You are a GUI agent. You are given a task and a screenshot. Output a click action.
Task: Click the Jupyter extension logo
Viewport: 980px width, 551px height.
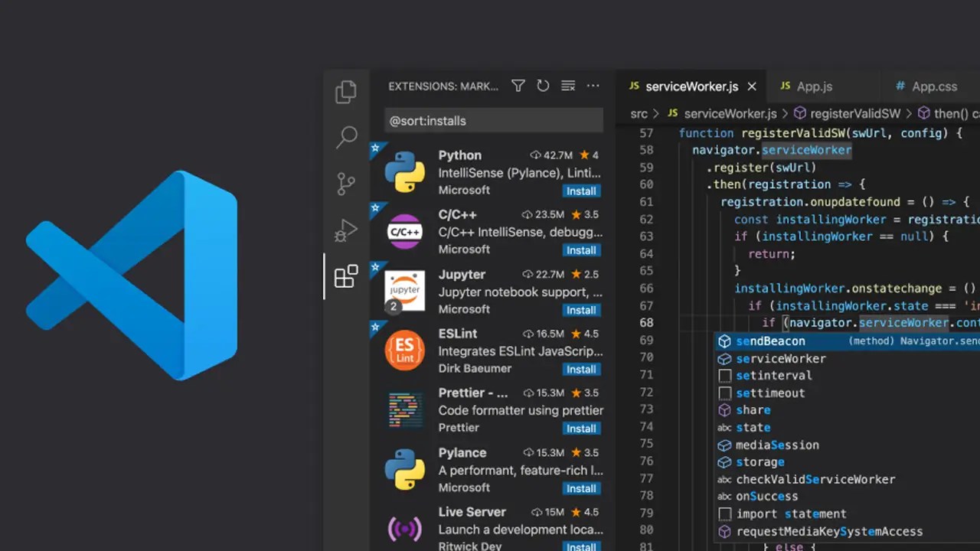pos(404,291)
